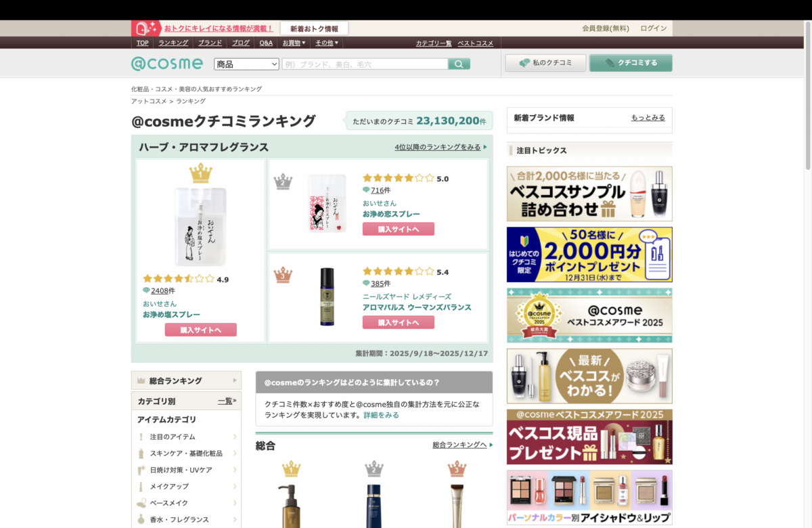
Task: Click the search magnifier icon
Action: point(459,63)
